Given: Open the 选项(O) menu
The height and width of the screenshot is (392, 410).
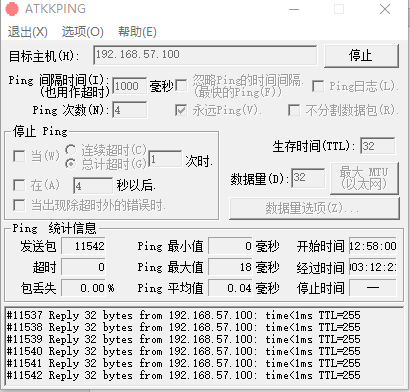Looking at the screenshot, I should (82, 32).
